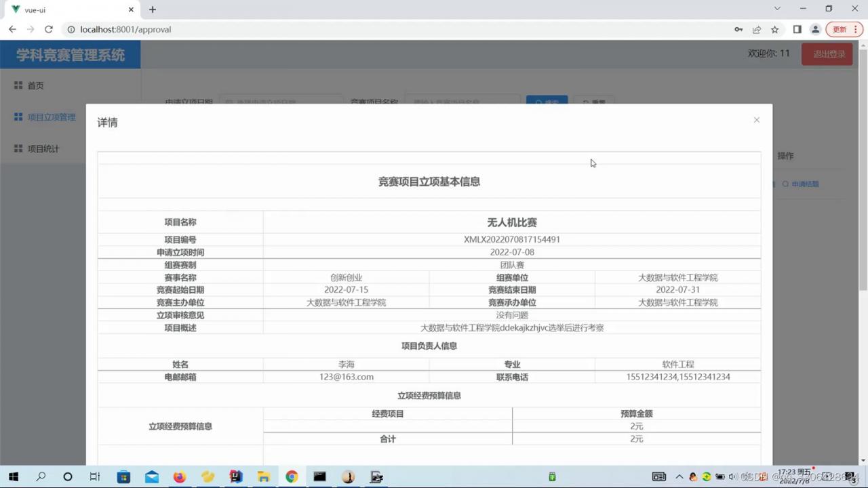
Task: Reload the page with the refresh icon
Action: pyautogui.click(x=48, y=29)
